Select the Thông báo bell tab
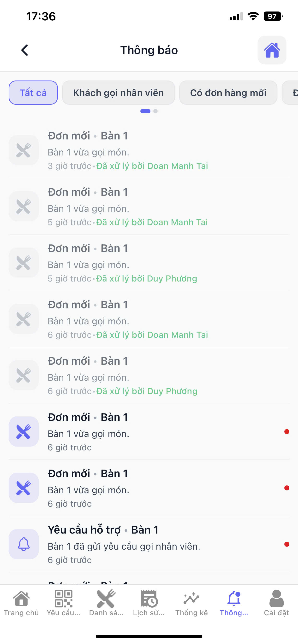Screen dimensions: 298x644 point(234,603)
